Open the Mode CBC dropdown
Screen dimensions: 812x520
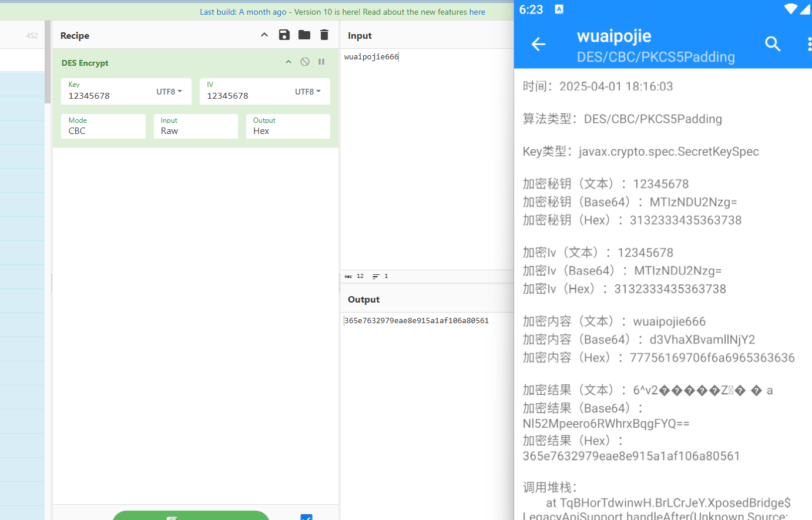103,126
